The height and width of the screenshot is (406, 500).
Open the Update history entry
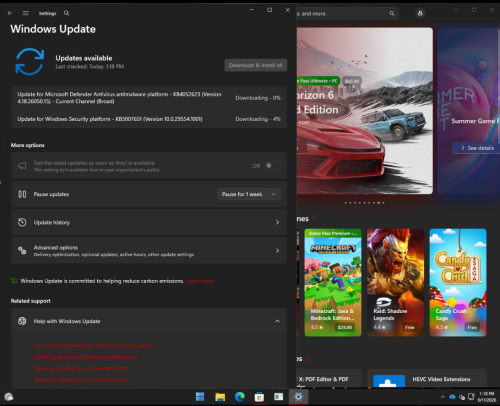point(149,222)
